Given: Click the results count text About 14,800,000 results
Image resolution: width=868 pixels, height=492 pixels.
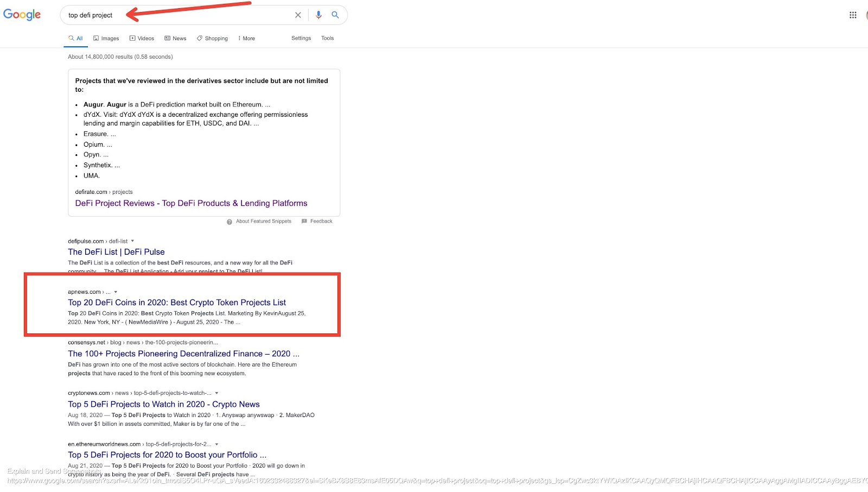Looking at the screenshot, I should pos(120,56).
